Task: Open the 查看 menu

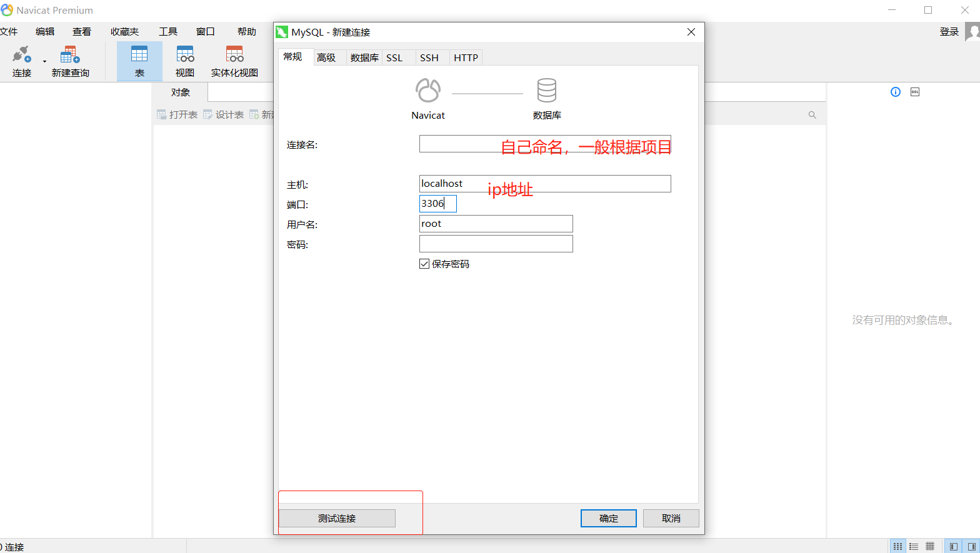Action: pos(82,32)
